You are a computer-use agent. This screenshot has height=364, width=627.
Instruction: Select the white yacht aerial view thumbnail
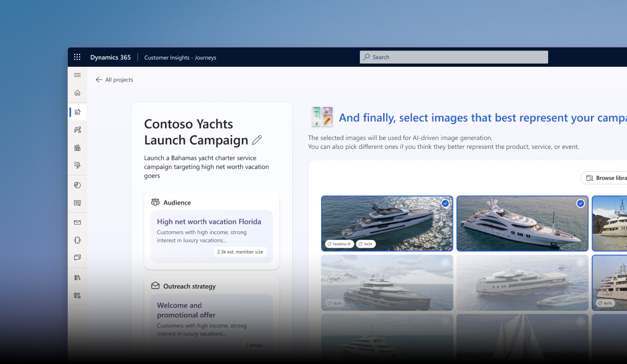522,223
